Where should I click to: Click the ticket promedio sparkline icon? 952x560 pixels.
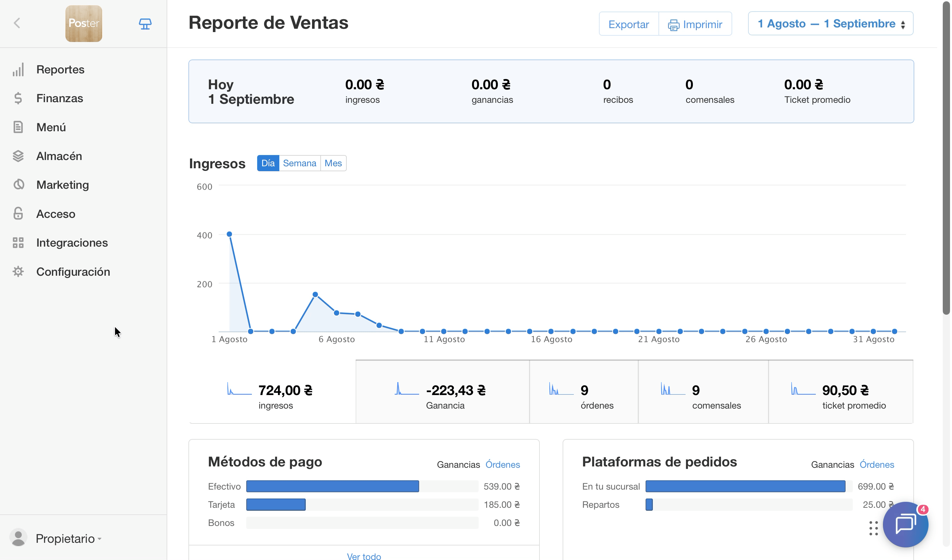803,389
